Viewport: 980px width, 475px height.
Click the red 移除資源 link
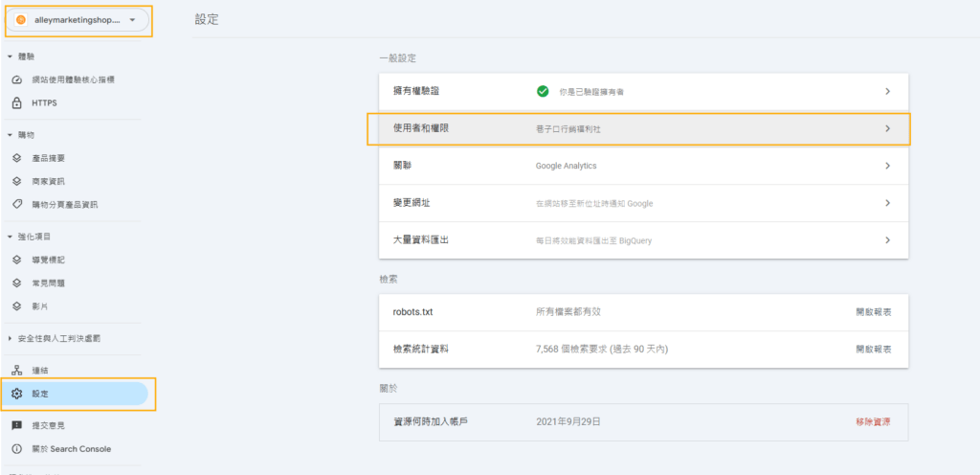tap(873, 421)
